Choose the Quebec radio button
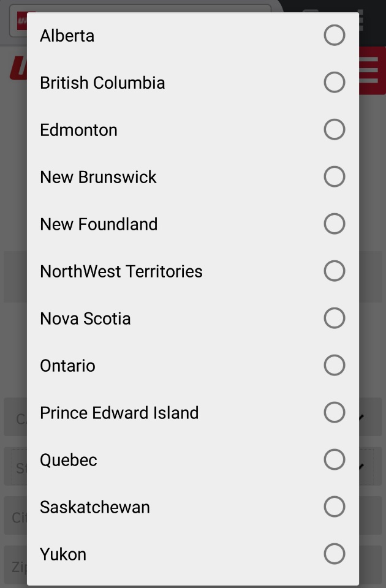This screenshot has width=386, height=588. (x=334, y=460)
